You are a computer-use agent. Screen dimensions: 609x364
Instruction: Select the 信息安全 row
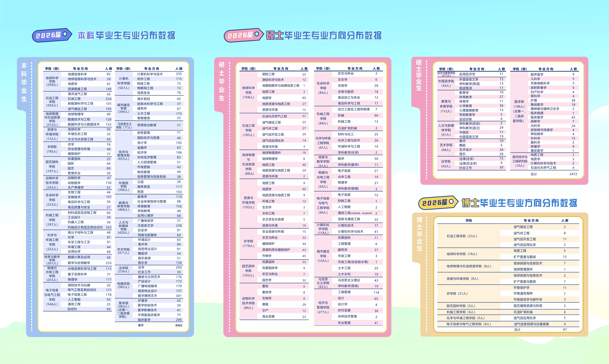tap(158, 93)
